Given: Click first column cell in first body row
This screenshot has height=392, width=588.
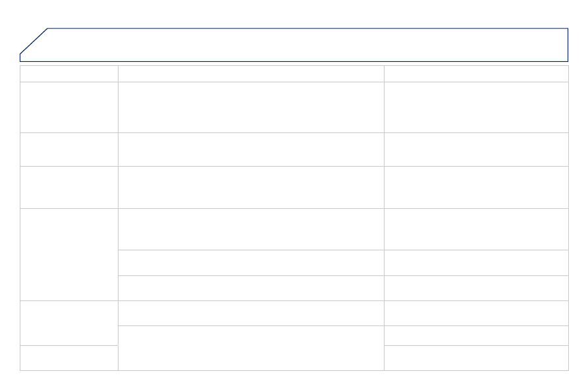Looking at the screenshot, I should (69, 107).
